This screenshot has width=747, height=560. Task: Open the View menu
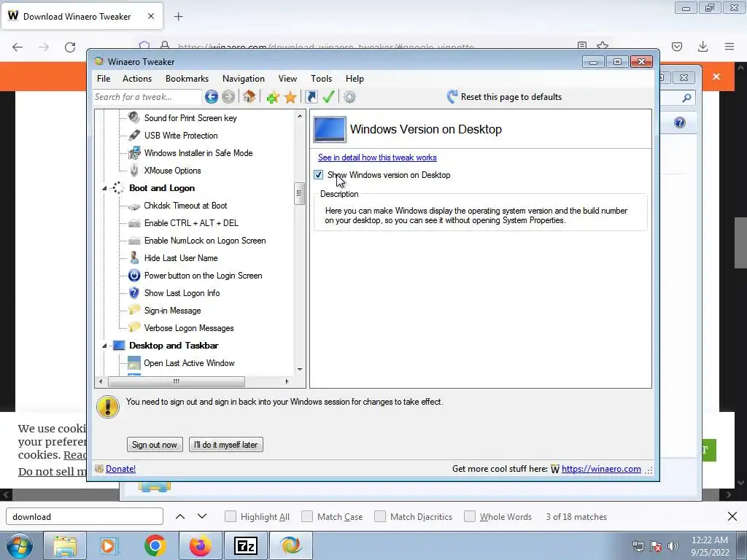(x=287, y=79)
